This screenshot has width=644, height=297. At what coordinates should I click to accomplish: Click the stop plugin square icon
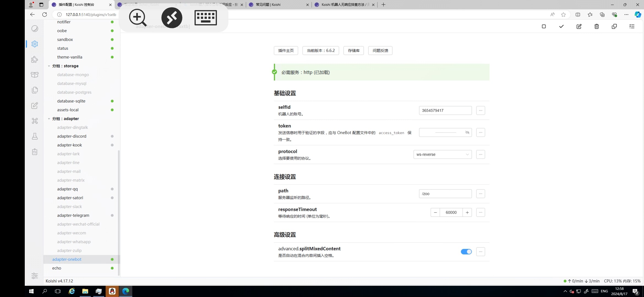[x=544, y=26]
